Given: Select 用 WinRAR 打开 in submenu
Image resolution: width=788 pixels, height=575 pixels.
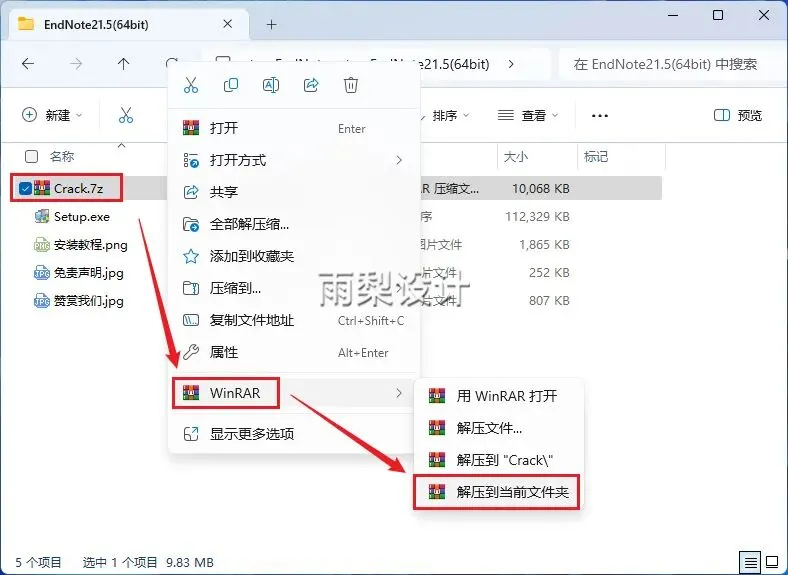Looking at the screenshot, I should [x=498, y=396].
